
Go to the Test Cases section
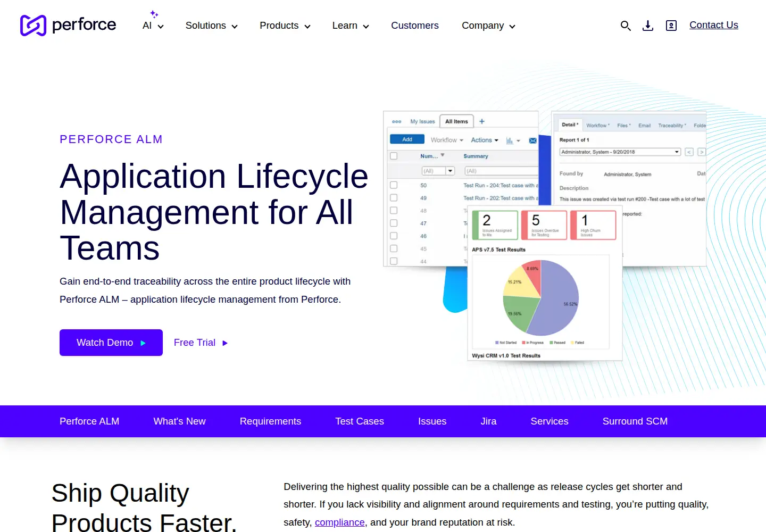[x=360, y=421]
